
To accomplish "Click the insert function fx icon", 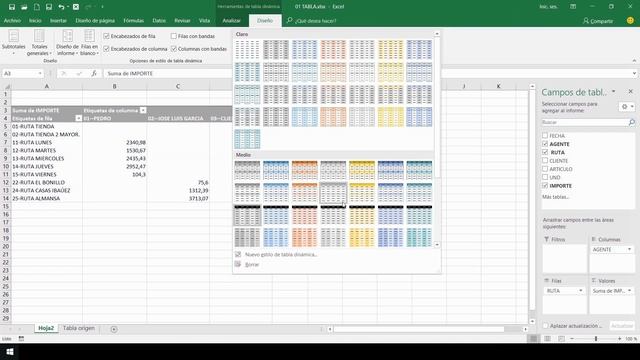I will (94, 73).
